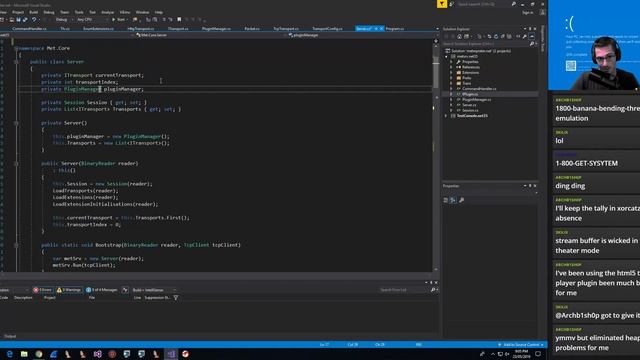Open Chrome from the taskbar
640x360 pixels.
[x=39, y=354]
